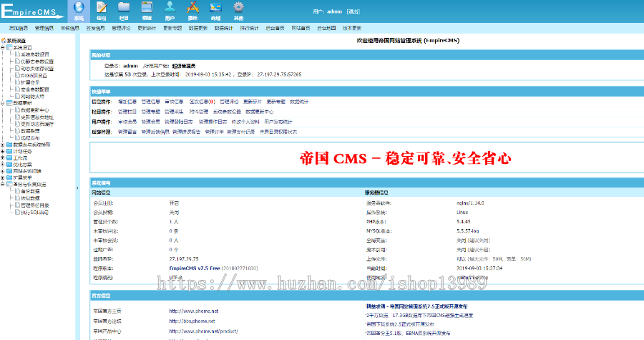Open 数据更新中心 in the sidebar tree
This screenshot has width=644, height=340.
pyautogui.click(x=35, y=110)
